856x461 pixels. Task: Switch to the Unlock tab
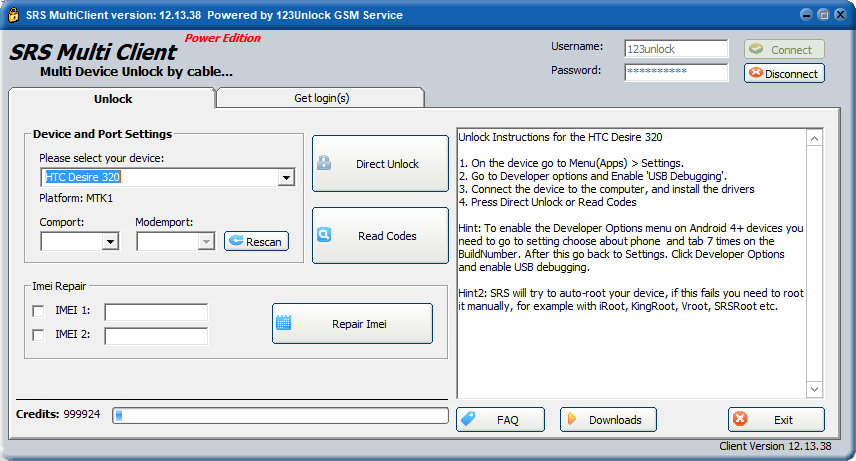112,99
